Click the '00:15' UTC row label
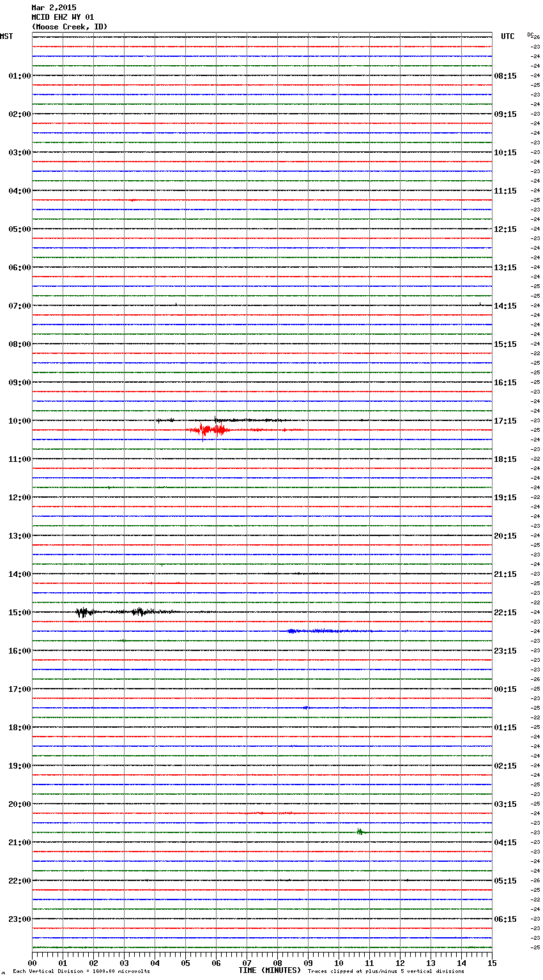Image resolution: width=543 pixels, height=980 pixels. coord(505,689)
